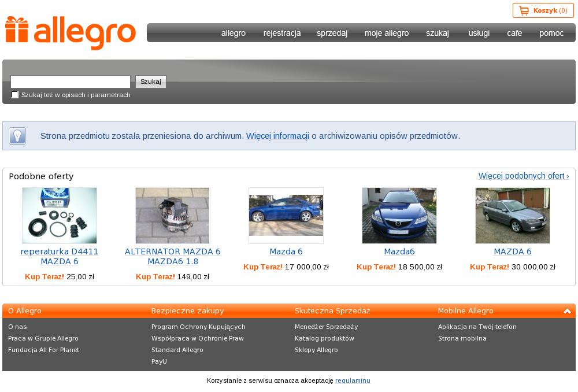
Task: Open Więcej podobnych ofert link
Action: (x=524, y=176)
